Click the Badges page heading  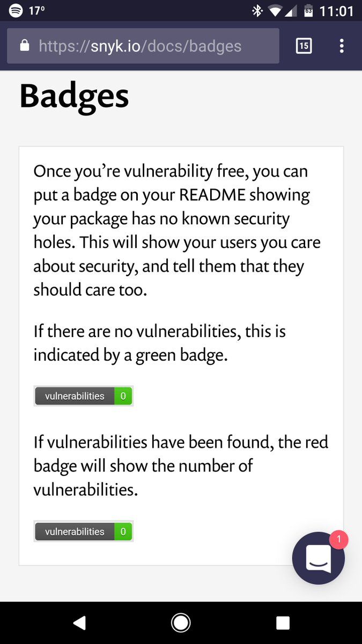pyautogui.click(x=75, y=96)
